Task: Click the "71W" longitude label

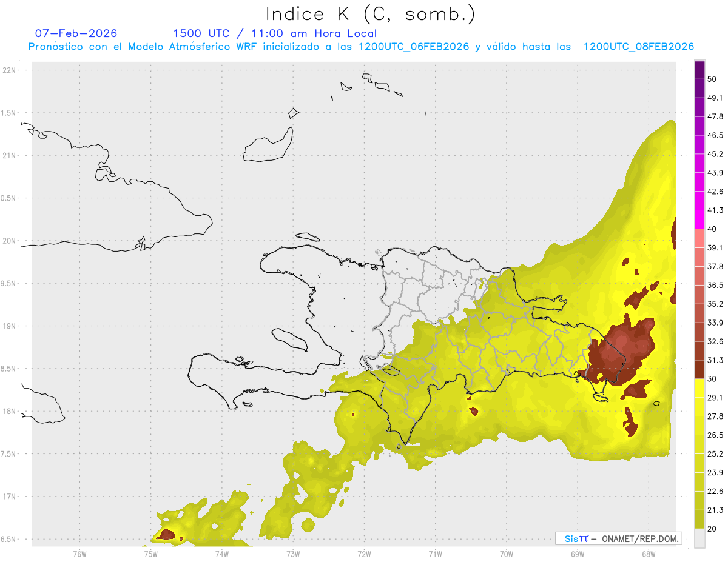Action: [x=435, y=554]
